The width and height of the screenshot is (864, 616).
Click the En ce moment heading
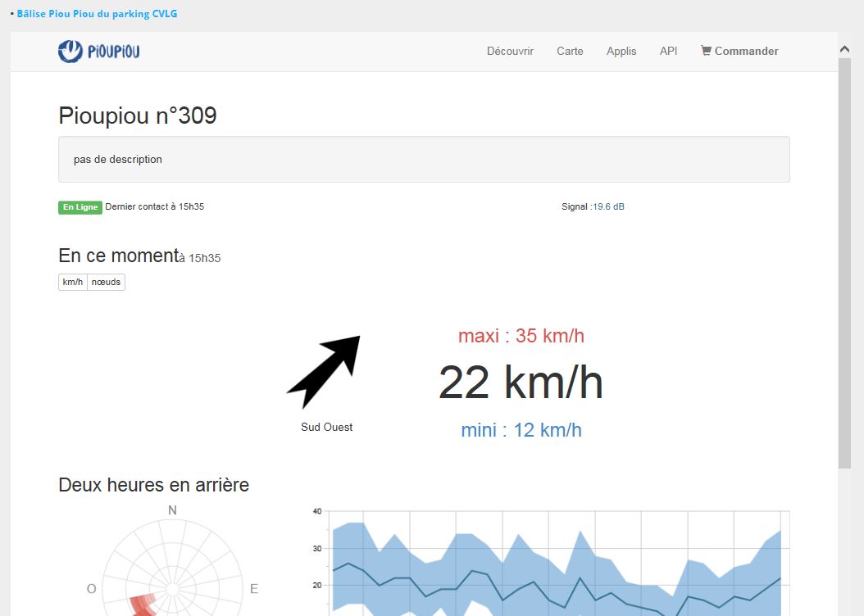pos(119,256)
